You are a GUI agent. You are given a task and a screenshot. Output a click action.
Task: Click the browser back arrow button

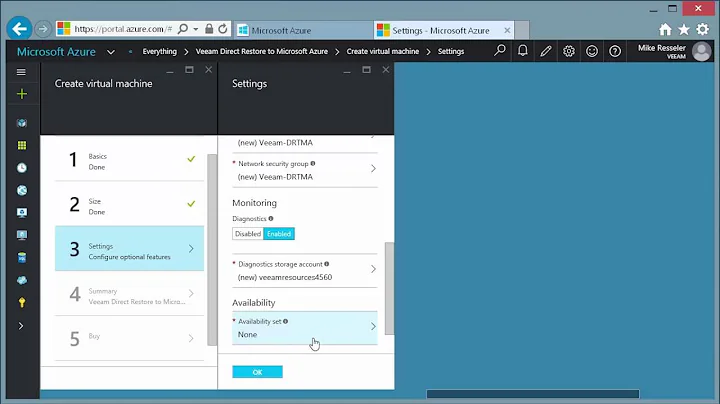pos(19,29)
